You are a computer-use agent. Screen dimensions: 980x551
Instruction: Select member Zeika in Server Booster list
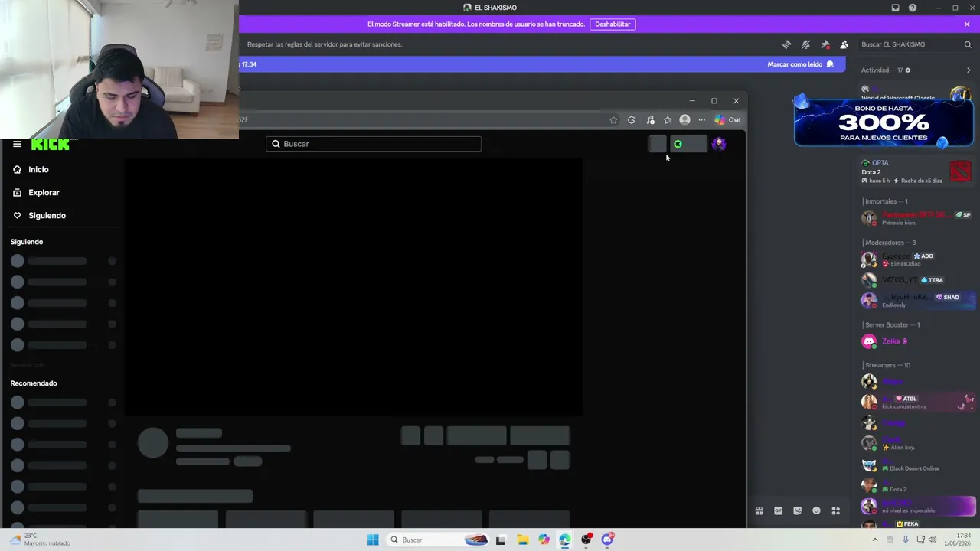tap(916, 341)
